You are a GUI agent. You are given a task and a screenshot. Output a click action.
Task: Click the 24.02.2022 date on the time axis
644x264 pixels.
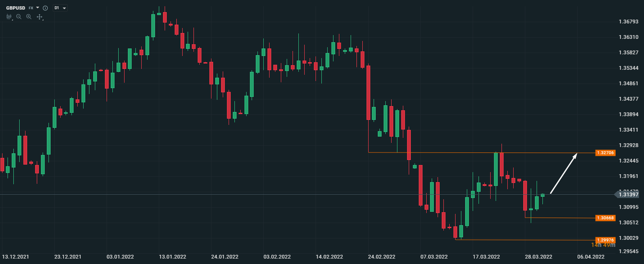[382, 256]
